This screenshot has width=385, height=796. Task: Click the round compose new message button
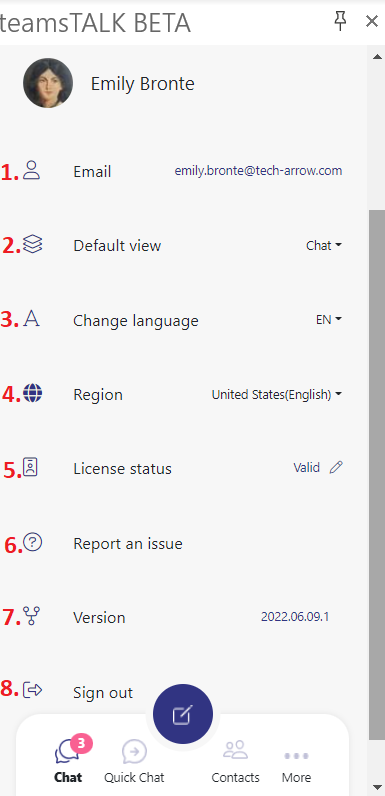[x=183, y=714]
